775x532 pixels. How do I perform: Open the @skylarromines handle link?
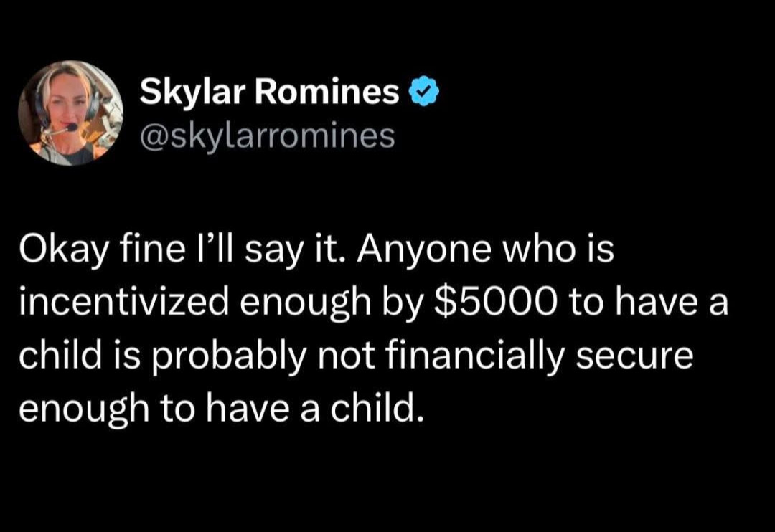pos(268,136)
